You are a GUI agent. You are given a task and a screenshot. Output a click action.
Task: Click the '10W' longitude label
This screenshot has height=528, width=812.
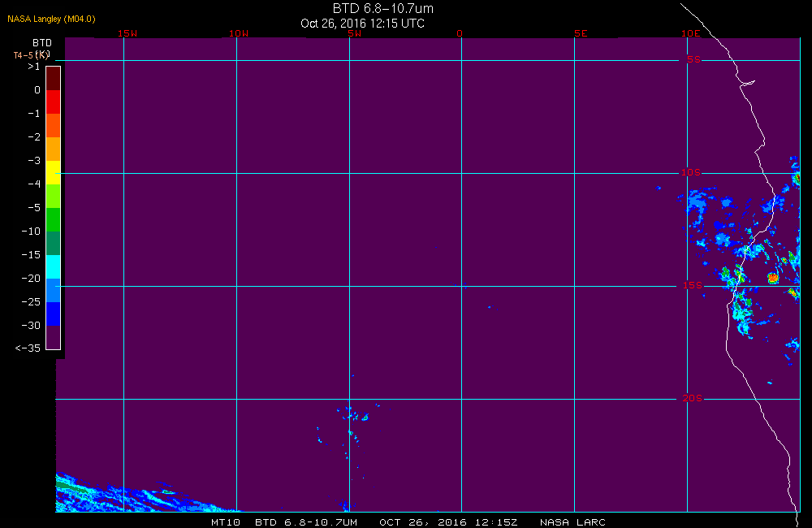point(239,33)
